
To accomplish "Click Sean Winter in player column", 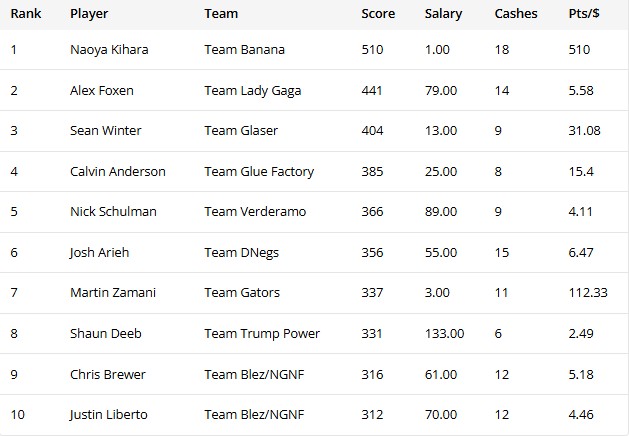I will click(x=106, y=131).
